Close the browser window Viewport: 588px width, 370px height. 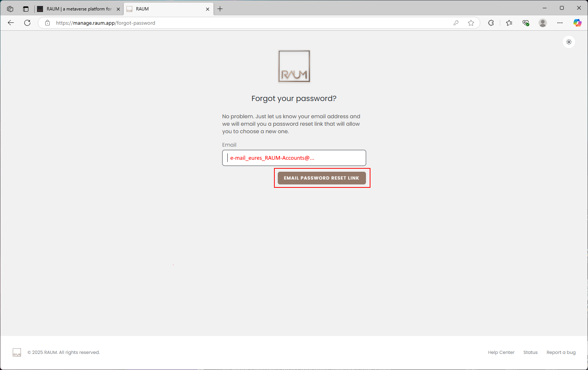point(579,8)
